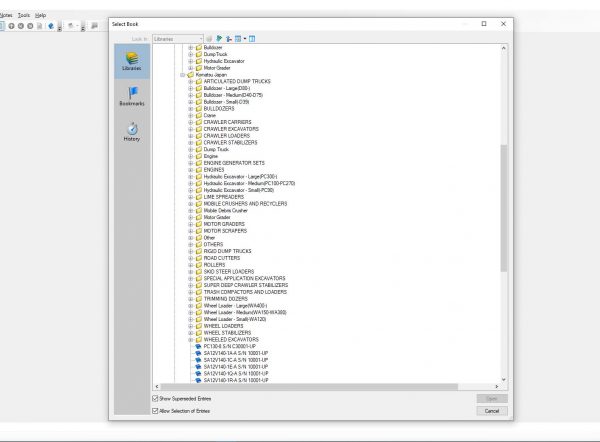Click folder icon of ARTICULATED DUMP TRUCKS
This screenshot has width=600, height=442.
click(x=199, y=82)
